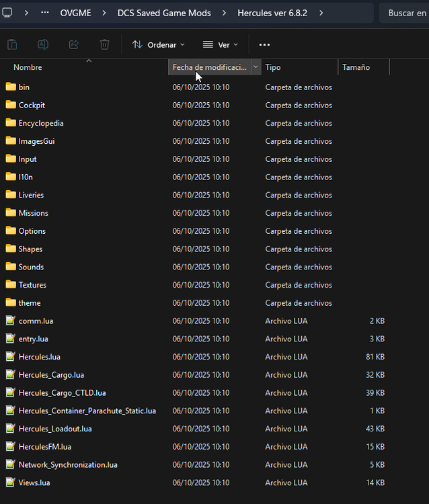The image size is (429, 504).
Task: Select the bin folder icon
Action: tap(11, 87)
